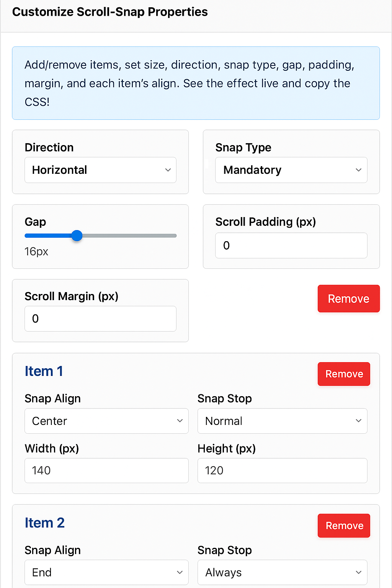Screen dimensions: 392x588
Task: Click the chevron on Item 1 Snap Stop
Action: [x=358, y=421]
